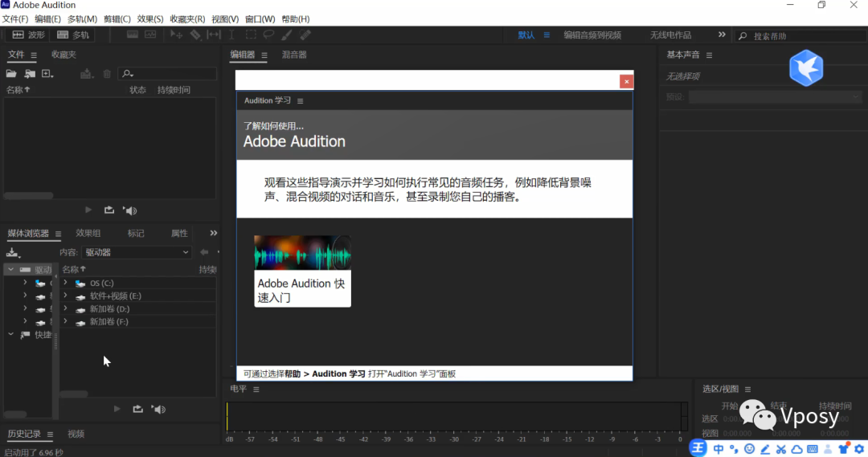
Task: Switch to the 标记 tab
Action: pos(136,234)
